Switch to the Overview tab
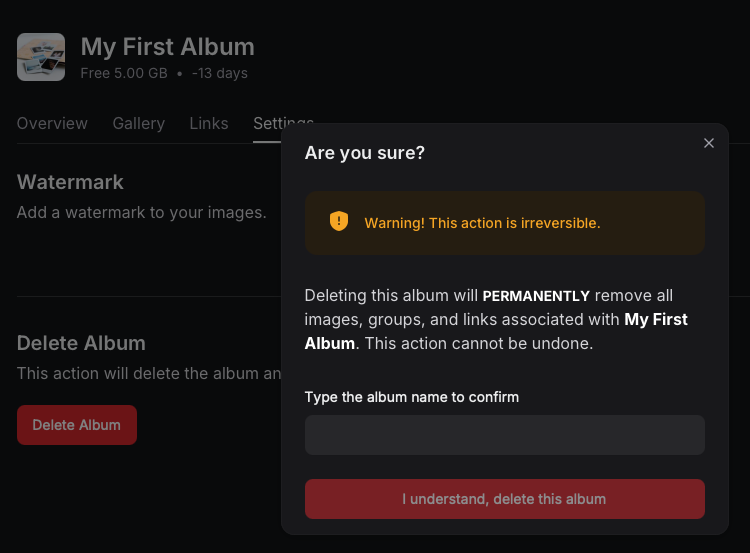750x553 pixels. pyautogui.click(x=52, y=123)
